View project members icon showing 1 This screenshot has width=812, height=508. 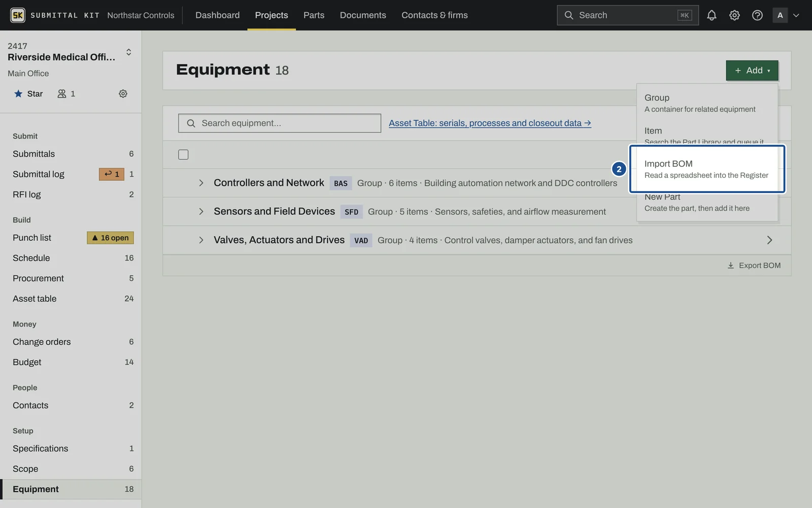[66, 93]
